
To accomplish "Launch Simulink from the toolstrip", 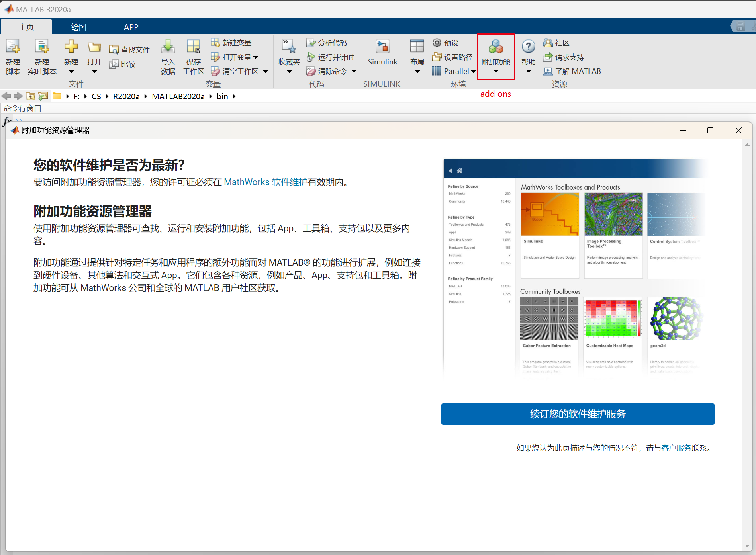I will click(x=383, y=53).
